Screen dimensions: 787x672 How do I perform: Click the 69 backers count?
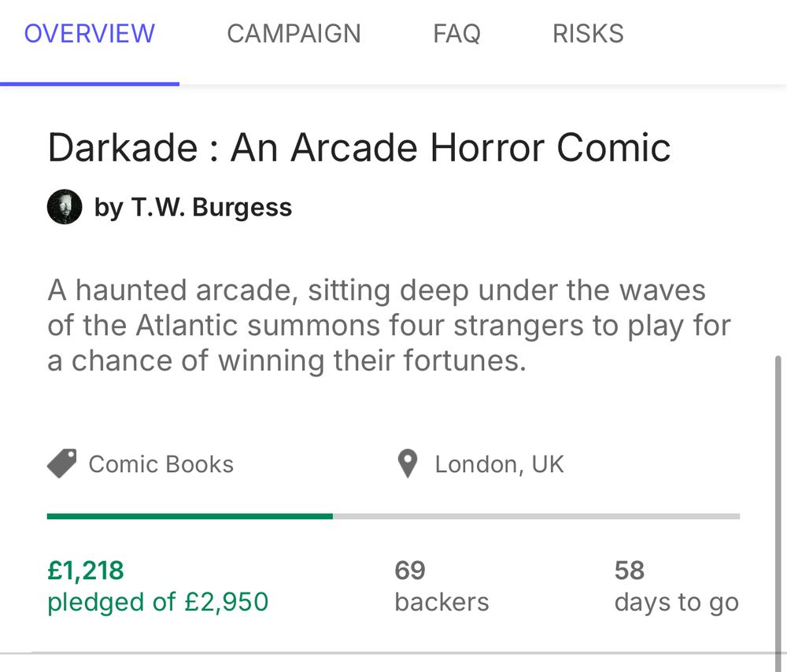tap(410, 570)
